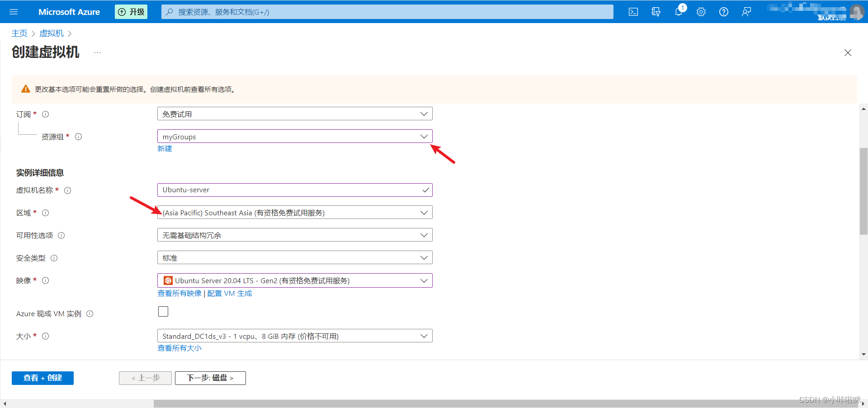Click the 虚拟机名称 field with Ubuntu-server

295,190
